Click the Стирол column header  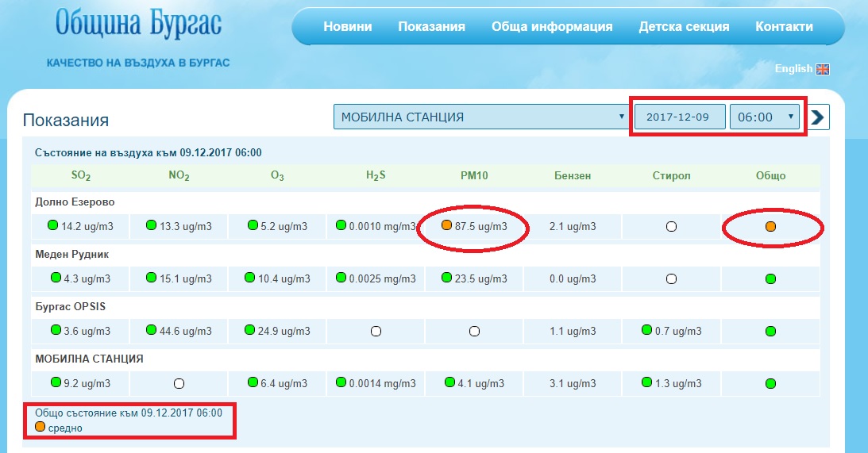(672, 176)
